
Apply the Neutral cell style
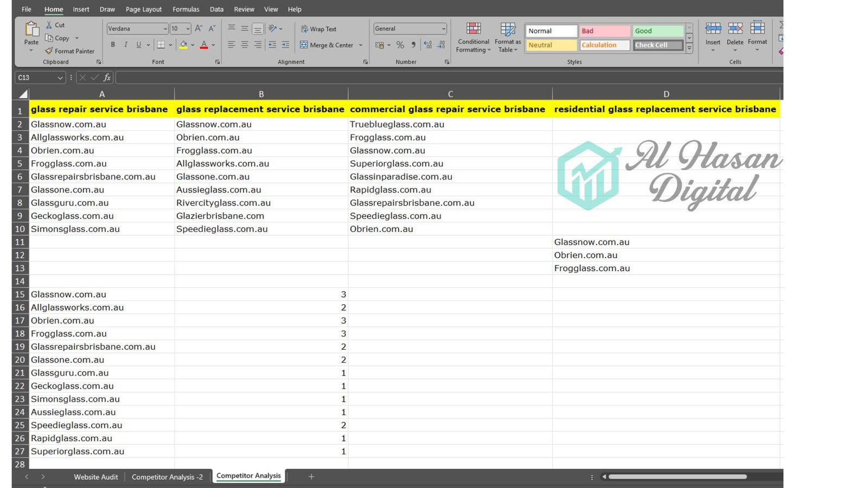tap(551, 45)
